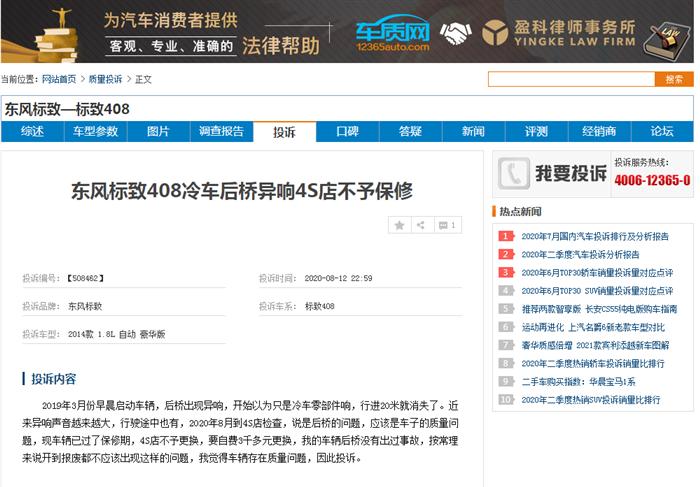Viewport: 700px width, 487px height.
Task: Click complaint series value 标致408
Action: click(319, 306)
